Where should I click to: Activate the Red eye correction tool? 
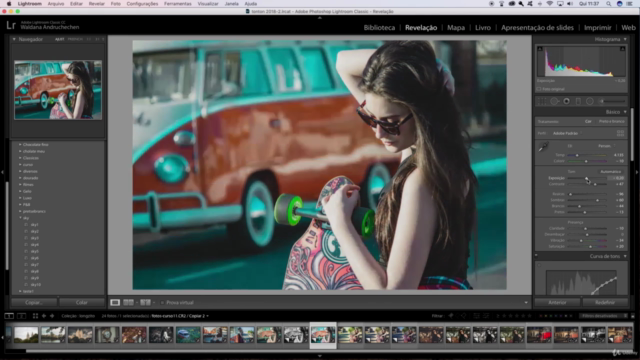pyautogui.click(x=566, y=101)
